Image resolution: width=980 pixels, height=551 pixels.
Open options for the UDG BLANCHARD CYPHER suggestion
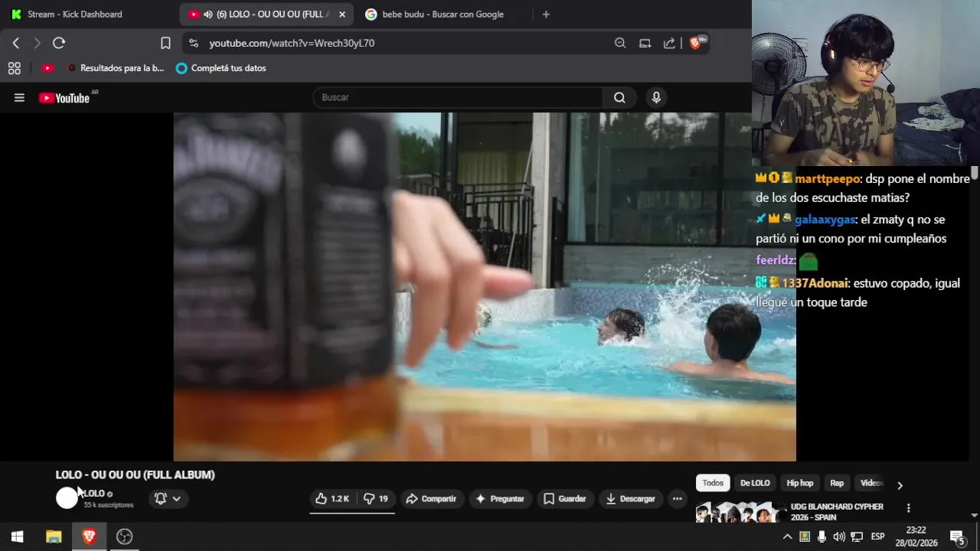[x=908, y=507]
